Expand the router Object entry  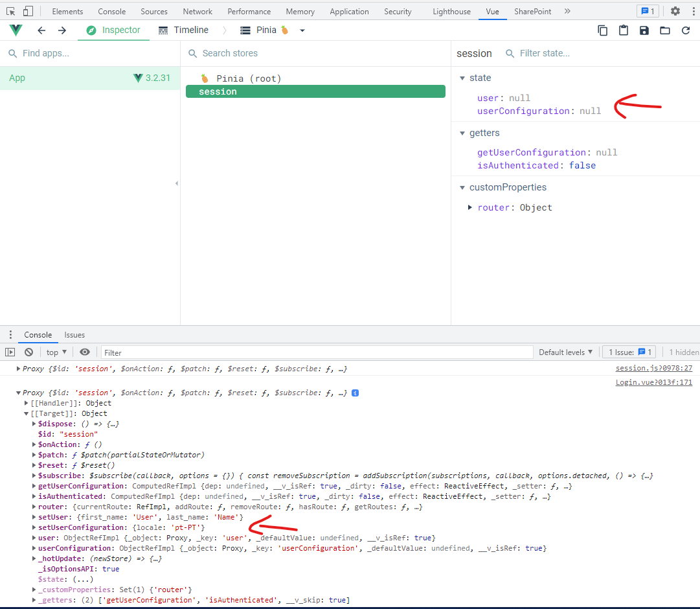click(470, 207)
